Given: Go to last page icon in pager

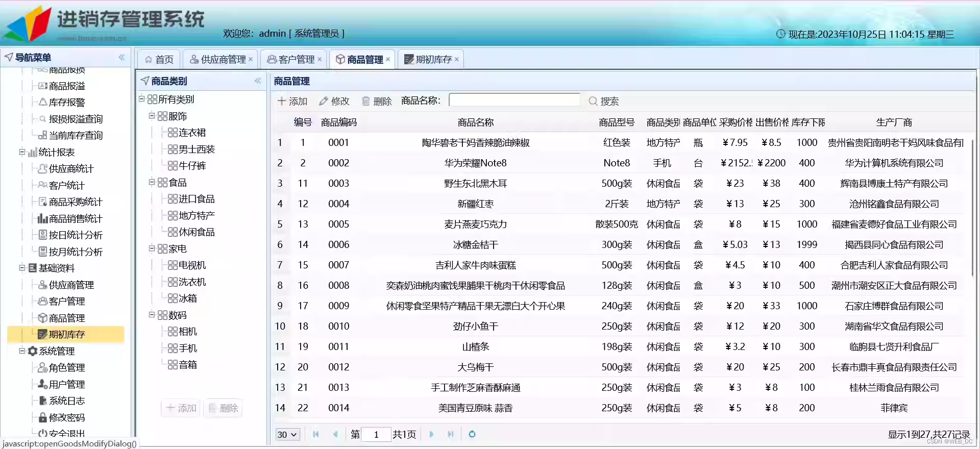Looking at the screenshot, I should click(451, 434).
